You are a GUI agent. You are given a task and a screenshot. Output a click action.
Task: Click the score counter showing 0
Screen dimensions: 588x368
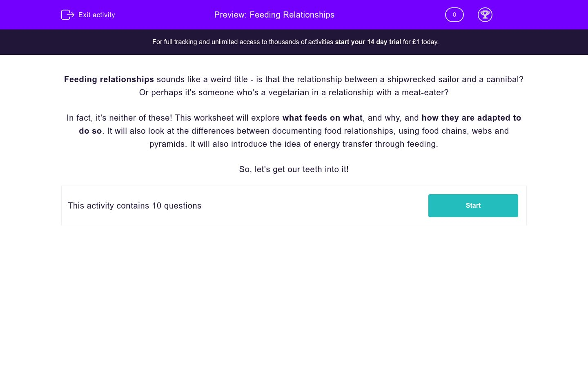(454, 15)
